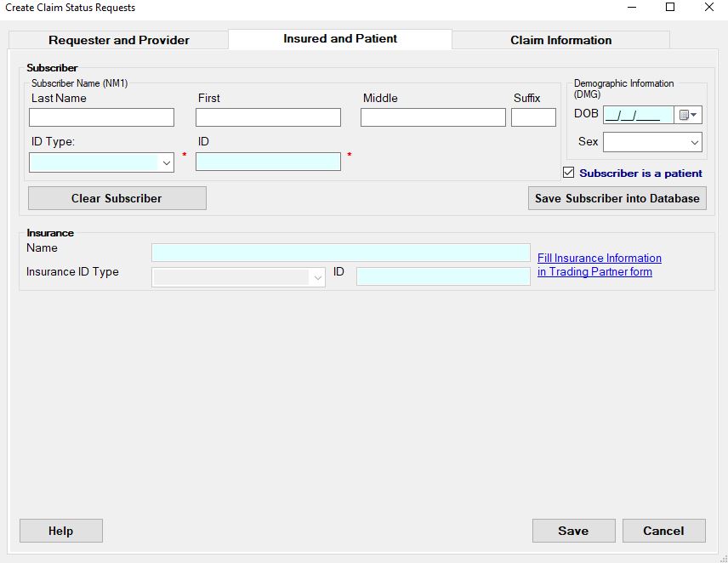Click the Suffix input box
The height and width of the screenshot is (563, 728).
click(533, 117)
